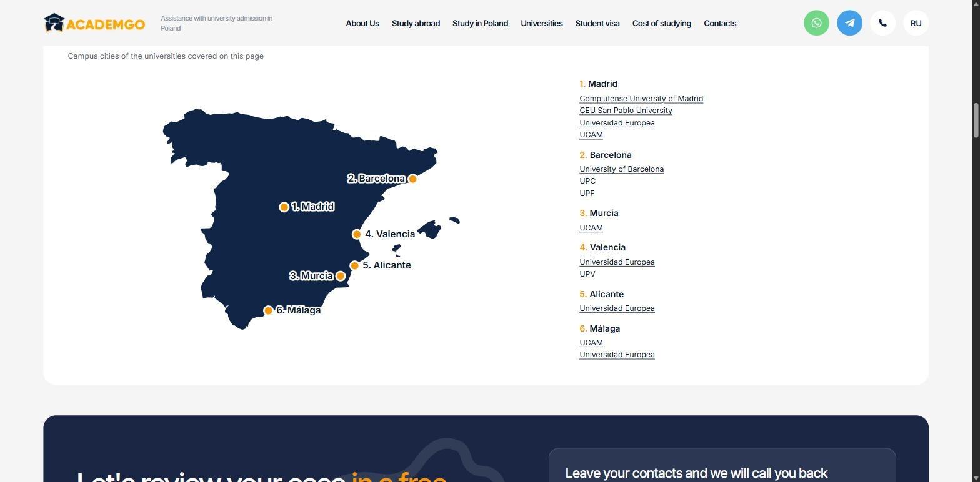Click the Barcelona marker dot on the map
The width and height of the screenshot is (980, 482).
(412, 179)
